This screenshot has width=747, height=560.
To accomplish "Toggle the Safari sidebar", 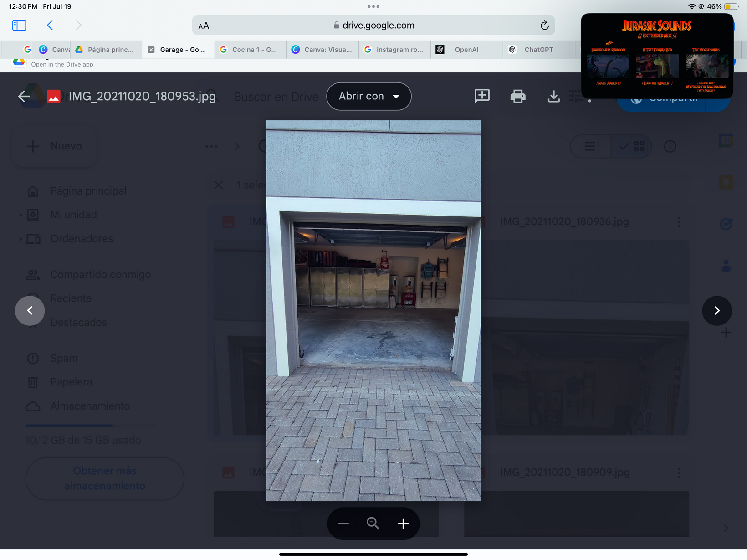I will click(x=19, y=25).
